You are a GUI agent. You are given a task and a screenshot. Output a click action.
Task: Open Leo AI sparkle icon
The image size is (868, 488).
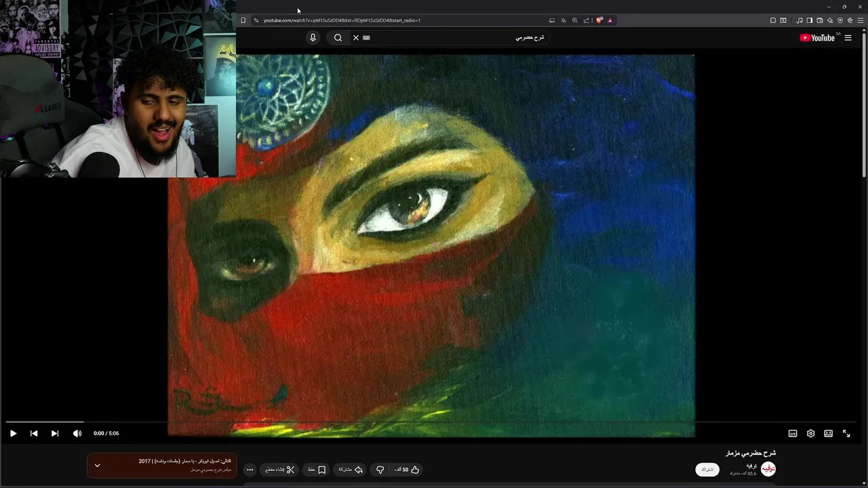pyautogui.click(x=830, y=20)
